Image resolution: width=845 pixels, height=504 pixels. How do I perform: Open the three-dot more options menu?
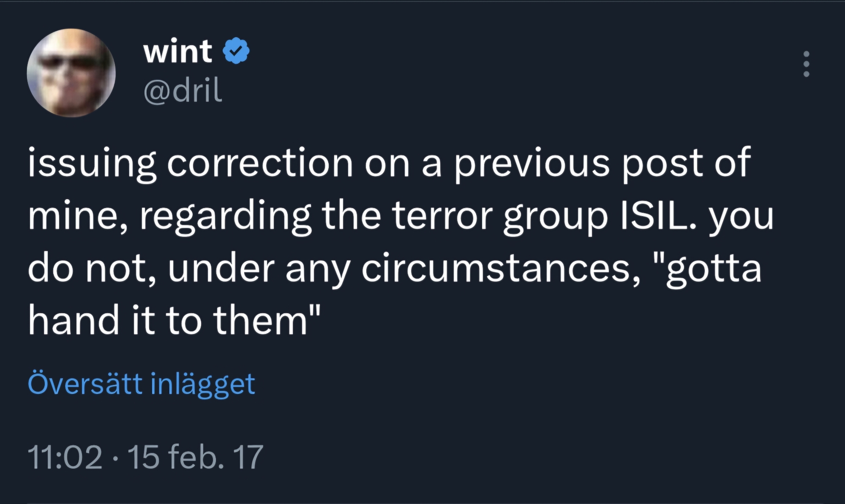[806, 64]
